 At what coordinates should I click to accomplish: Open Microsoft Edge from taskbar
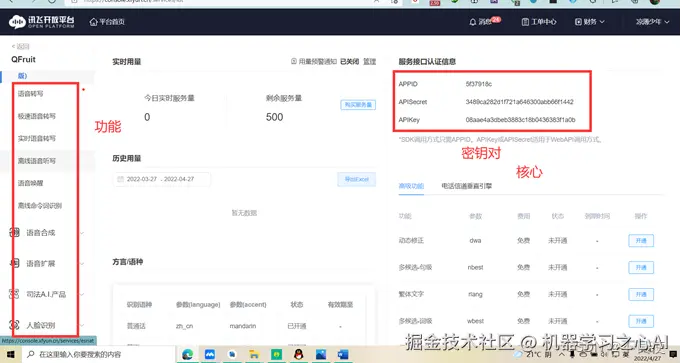188,354
